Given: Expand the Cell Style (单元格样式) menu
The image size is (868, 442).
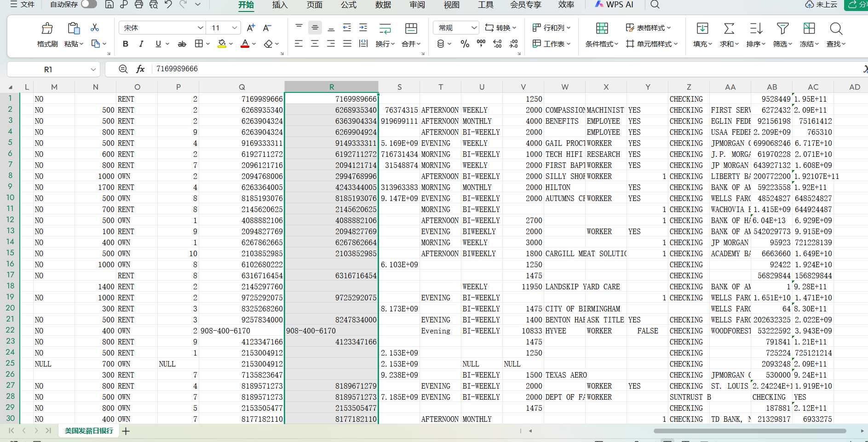Looking at the screenshot, I should (x=652, y=44).
